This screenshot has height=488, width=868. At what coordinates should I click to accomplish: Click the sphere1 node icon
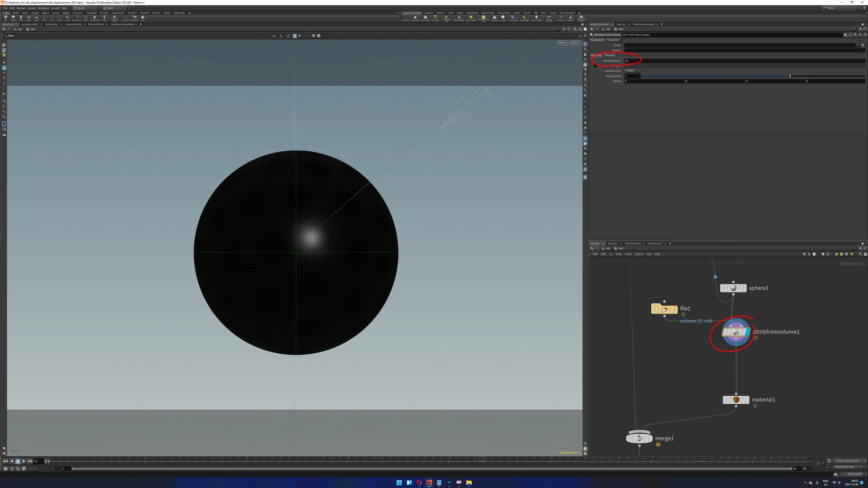[733, 288]
